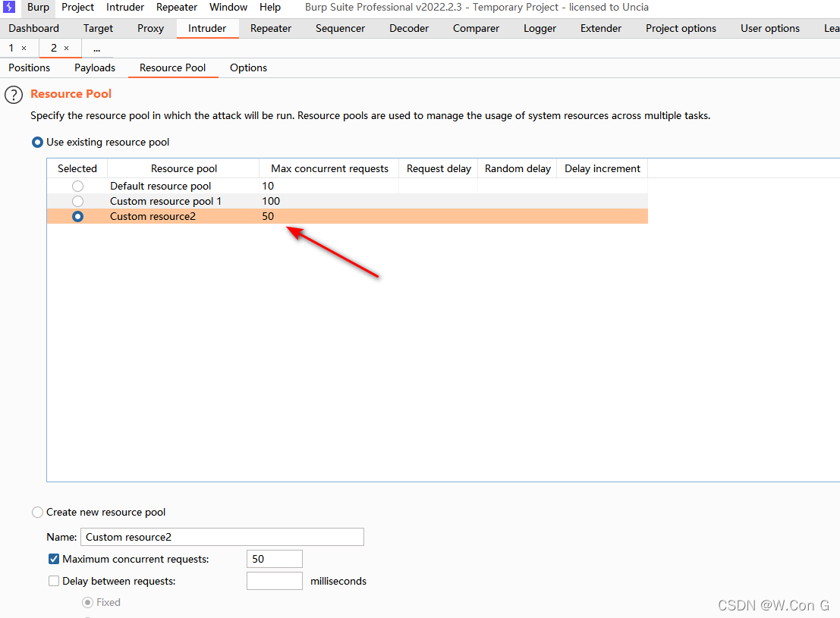This screenshot has width=840, height=618.
Task: Open the Intruder menu in menu bar
Action: pyautogui.click(x=124, y=7)
